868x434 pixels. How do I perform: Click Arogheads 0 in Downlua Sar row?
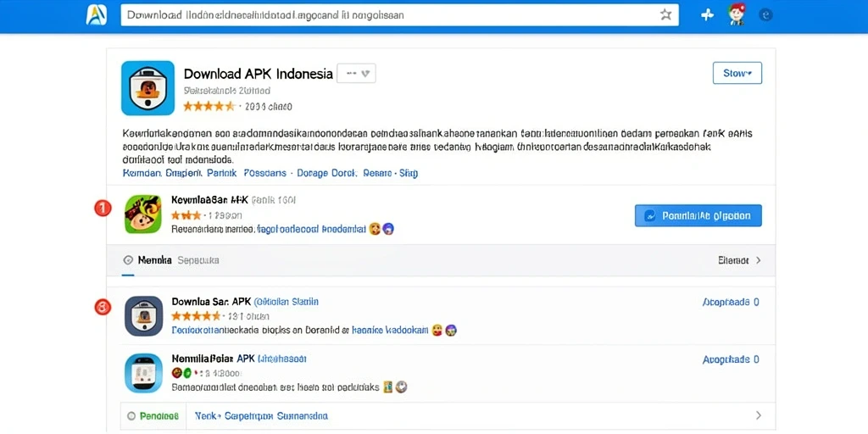pyautogui.click(x=731, y=303)
